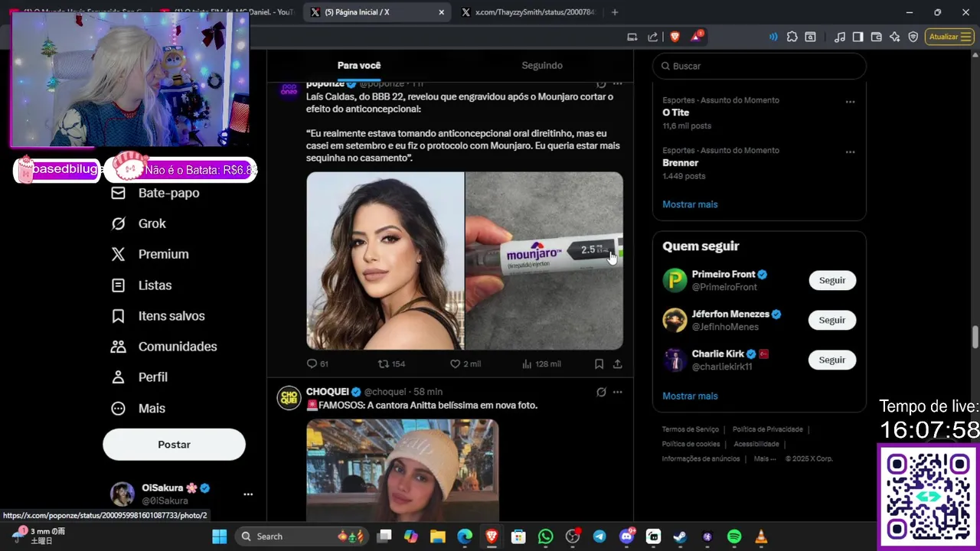Screen dimensions: 980x551
Task: Open Política de cookies footer link
Action: click(x=691, y=444)
